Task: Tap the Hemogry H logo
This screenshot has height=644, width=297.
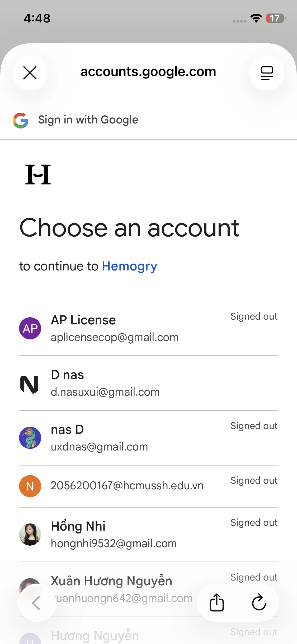Action: point(38,174)
